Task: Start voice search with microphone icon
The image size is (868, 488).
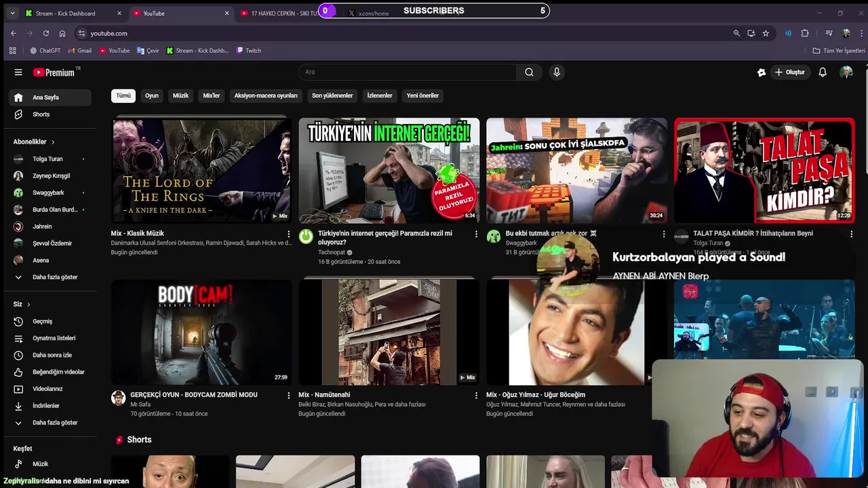Action: [x=557, y=73]
